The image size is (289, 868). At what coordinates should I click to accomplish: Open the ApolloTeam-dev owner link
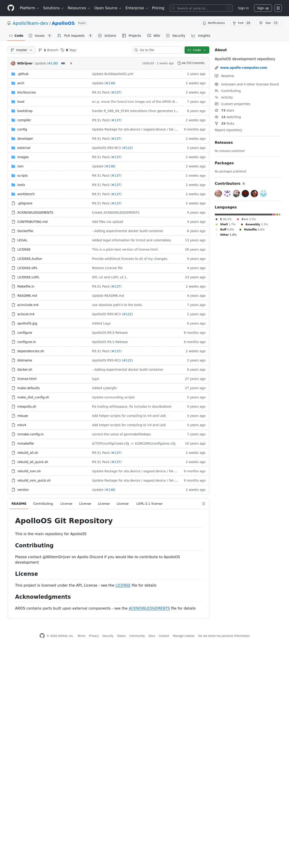pyautogui.click(x=30, y=23)
